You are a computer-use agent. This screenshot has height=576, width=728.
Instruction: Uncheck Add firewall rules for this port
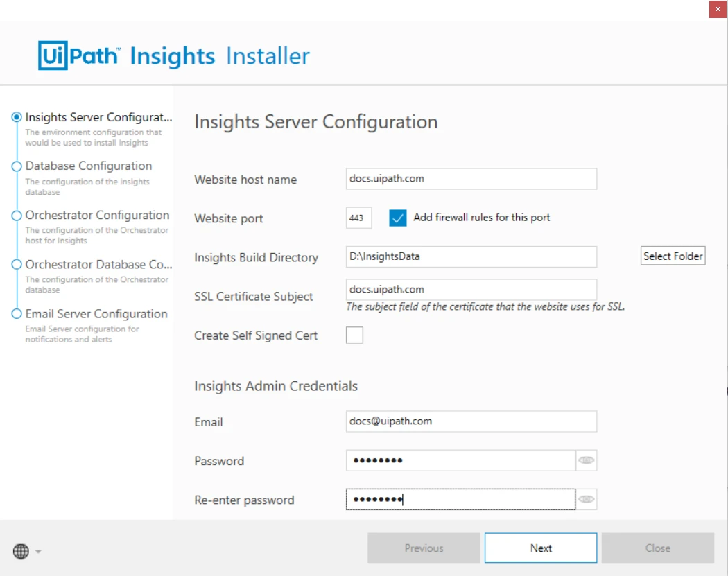(398, 218)
